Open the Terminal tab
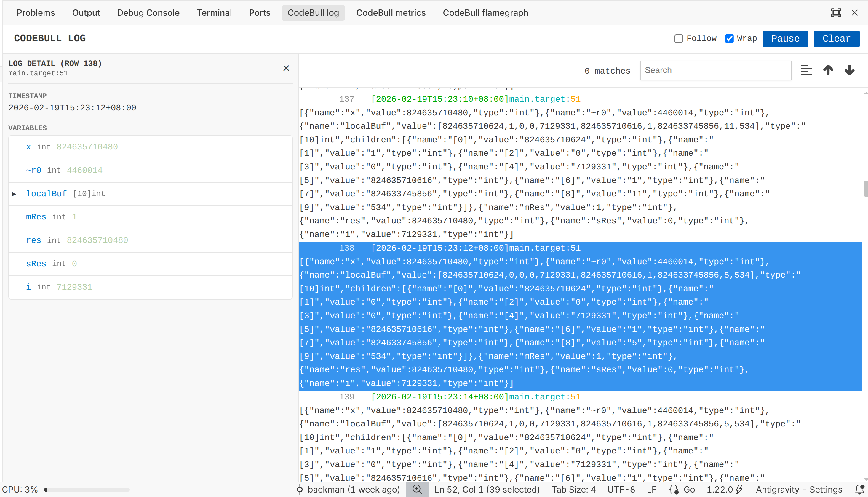This screenshot has width=868, height=497. [x=214, y=13]
